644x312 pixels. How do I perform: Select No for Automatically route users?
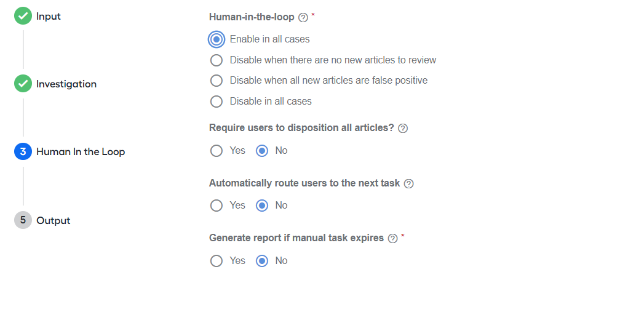262,206
